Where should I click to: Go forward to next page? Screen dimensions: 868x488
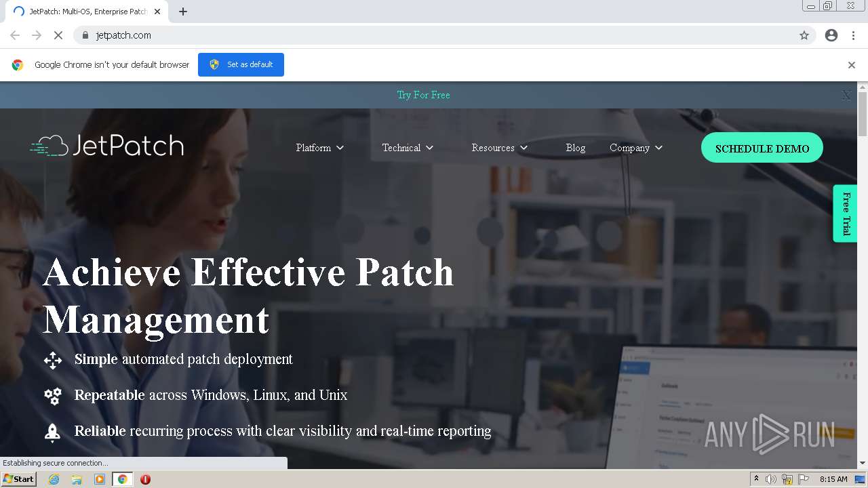(x=37, y=35)
